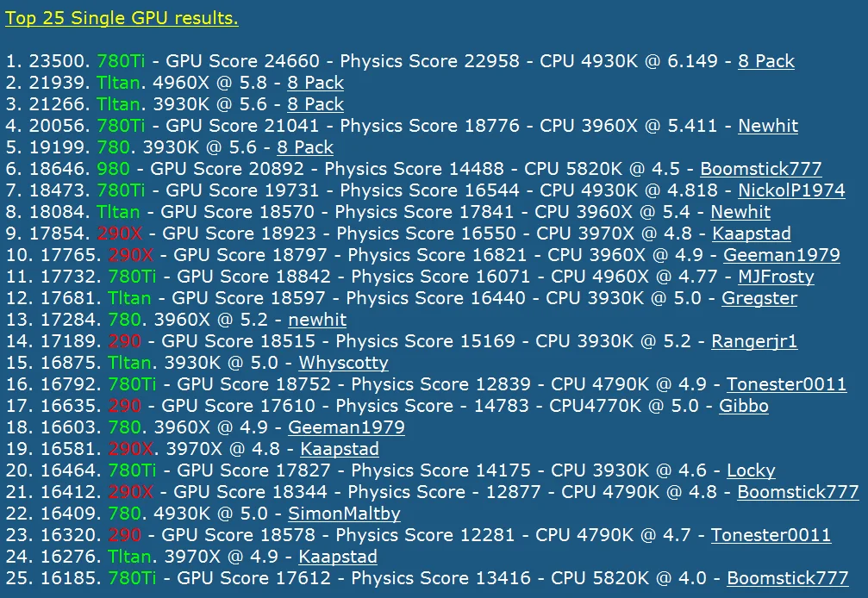Click the 'GPU Score 24660' text
Screen dimensions: 868x598
pos(242,61)
